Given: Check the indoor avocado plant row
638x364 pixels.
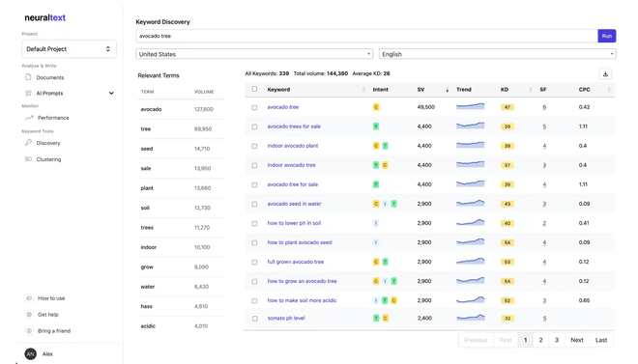Looking at the screenshot, I should coord(254,146).
